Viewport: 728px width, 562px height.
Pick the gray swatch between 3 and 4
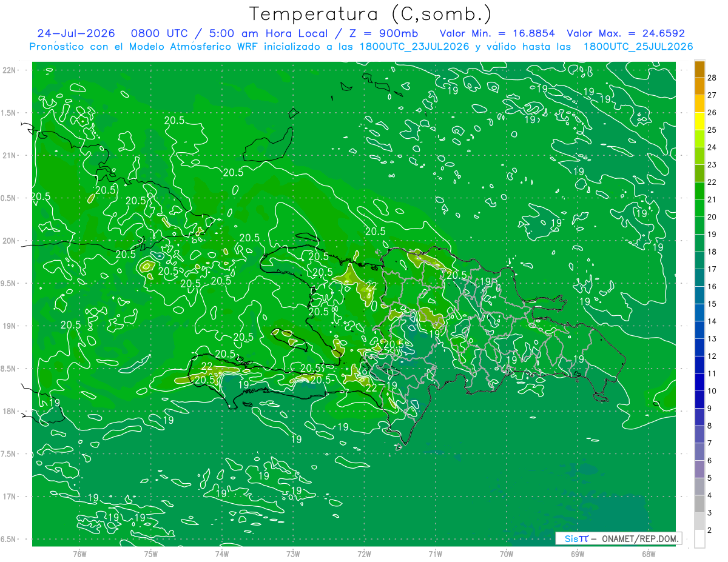pos(699,504)
